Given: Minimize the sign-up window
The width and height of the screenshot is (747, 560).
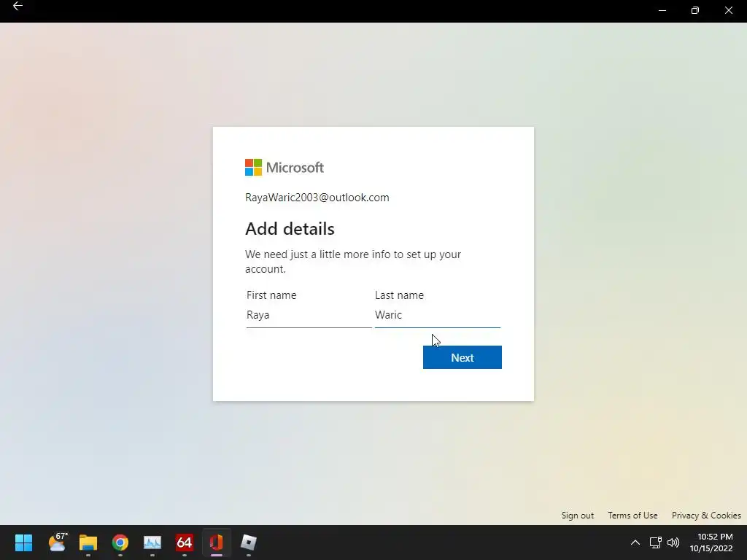Looking at the screenshot, I should (662, 10).
